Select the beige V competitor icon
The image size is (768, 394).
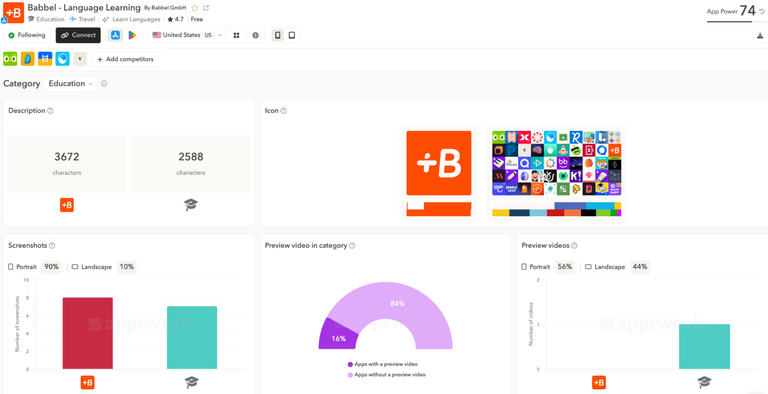(80, 59)
